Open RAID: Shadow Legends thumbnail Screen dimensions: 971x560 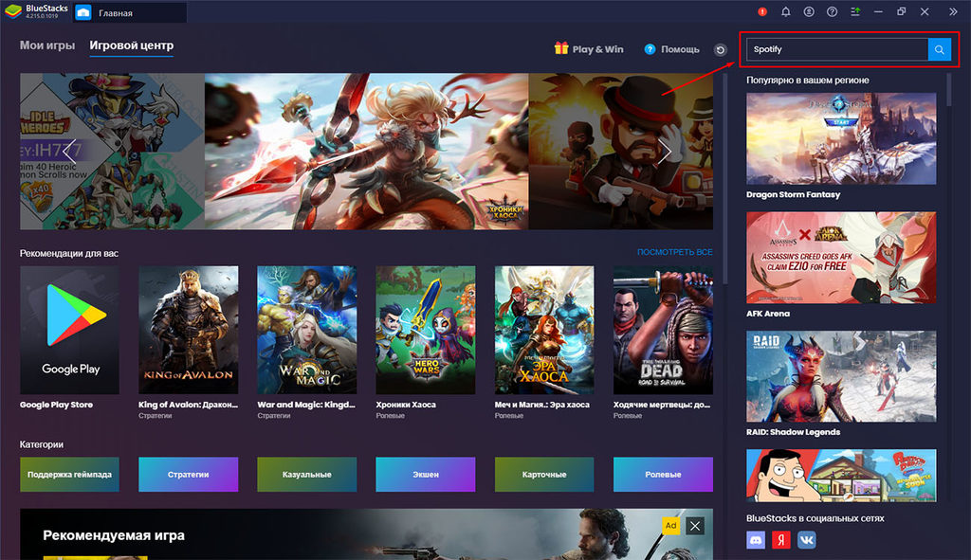(x=841, y=376)
